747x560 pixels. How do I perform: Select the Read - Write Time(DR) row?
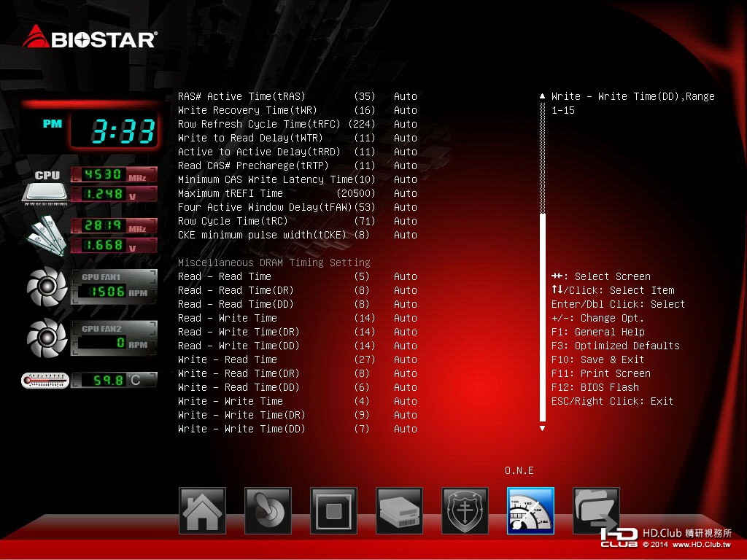point(298,332)
